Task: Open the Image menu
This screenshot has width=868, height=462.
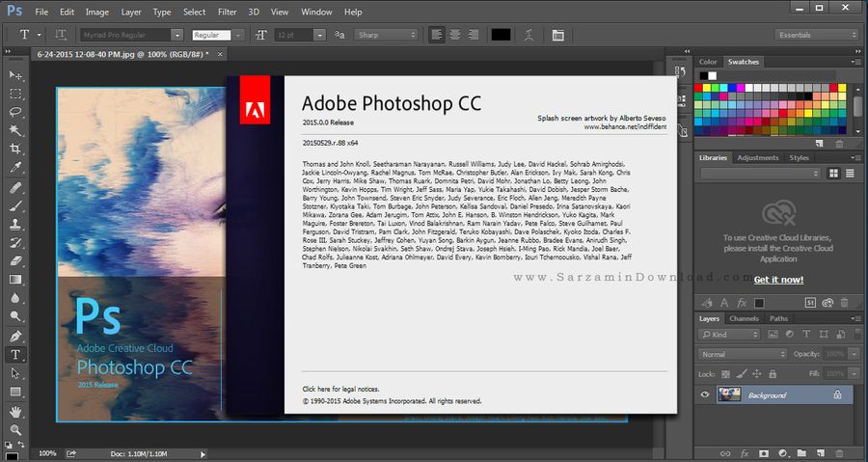Action: (x=96, y=12)
